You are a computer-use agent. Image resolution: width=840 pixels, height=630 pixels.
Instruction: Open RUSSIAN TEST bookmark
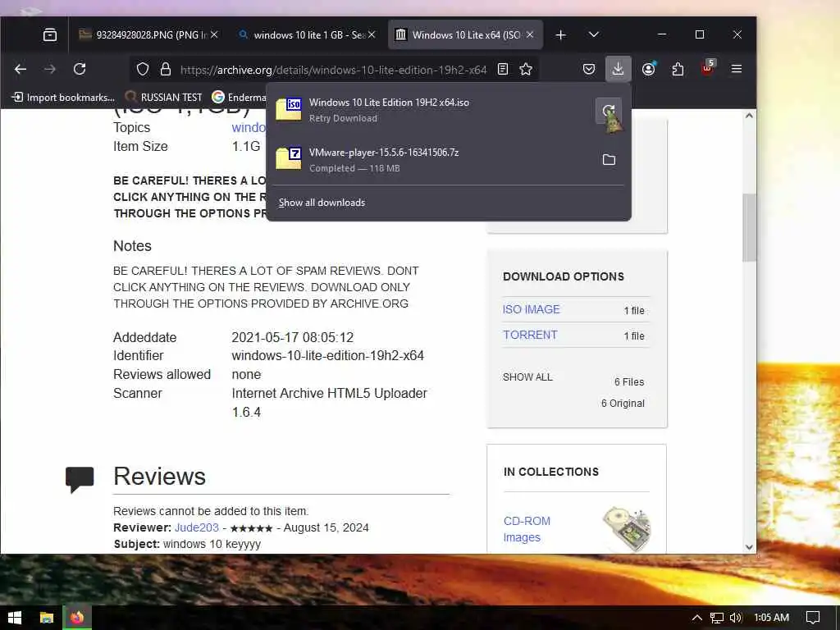[164, 98]
